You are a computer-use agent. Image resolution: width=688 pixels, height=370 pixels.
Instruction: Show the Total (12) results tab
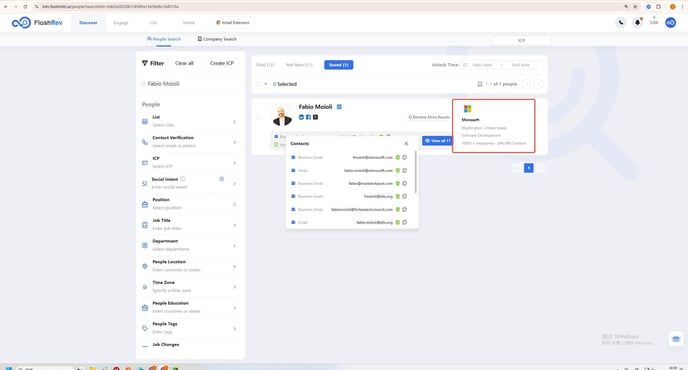[265, 65]
